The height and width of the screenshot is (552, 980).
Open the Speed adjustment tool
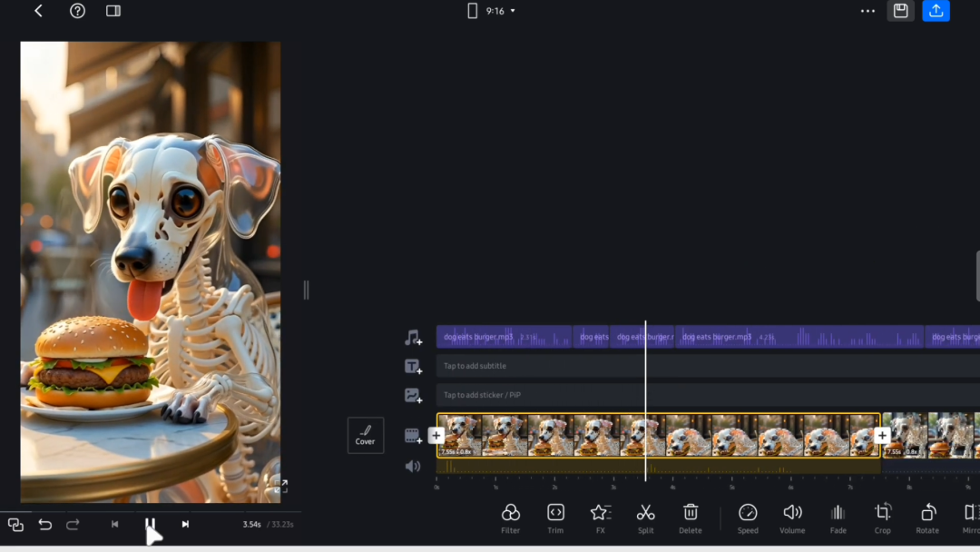click(x=748, y=517)
